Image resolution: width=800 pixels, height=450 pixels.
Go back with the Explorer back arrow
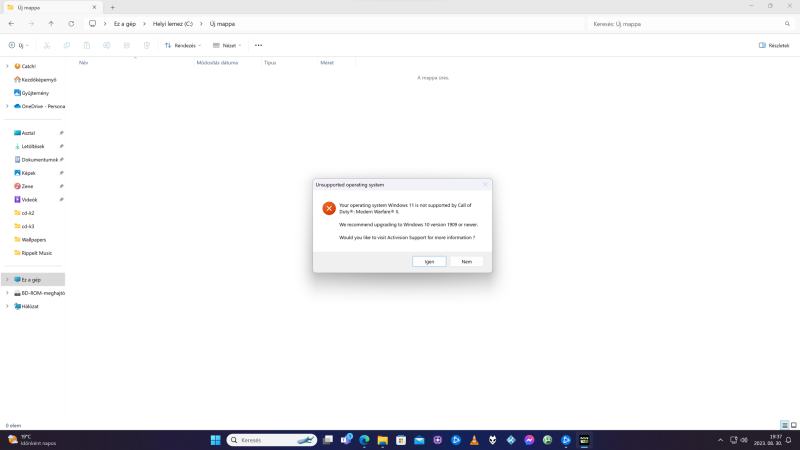11,23
